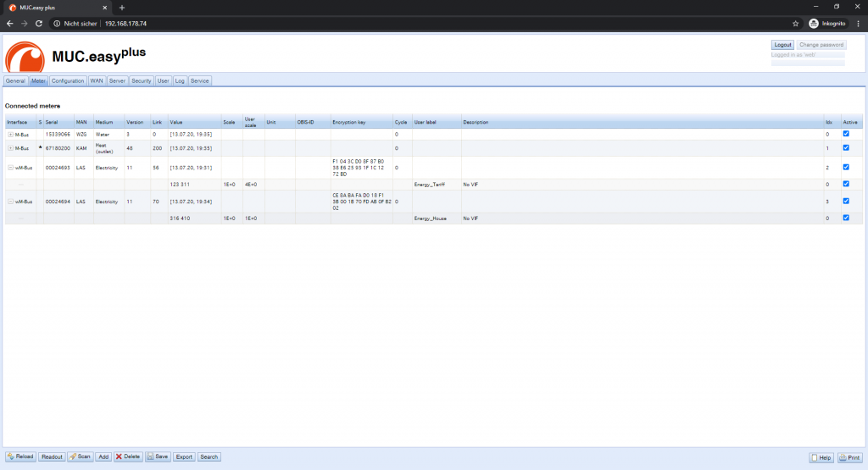
Task: Click the Save button with the disk icon
Action: (x=158, y=456)
